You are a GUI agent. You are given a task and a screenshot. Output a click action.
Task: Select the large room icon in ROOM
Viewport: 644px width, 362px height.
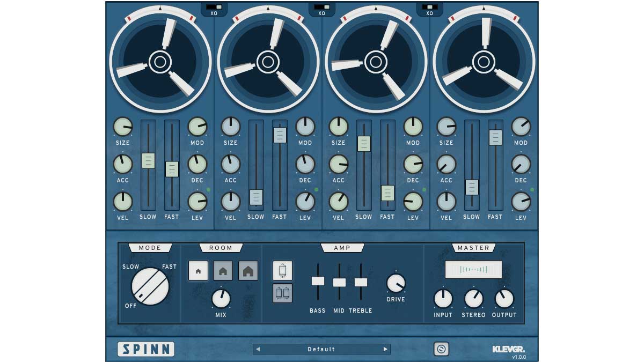click(248, 271)
